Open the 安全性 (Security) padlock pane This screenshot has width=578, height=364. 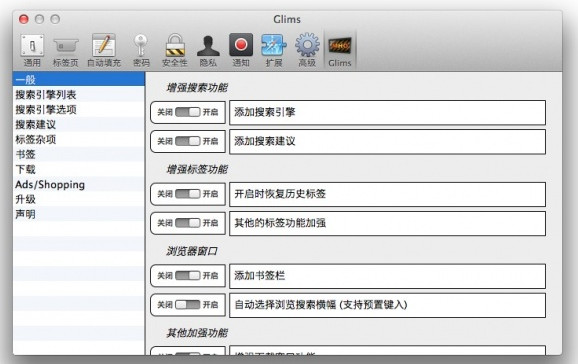tap(175, 51)
